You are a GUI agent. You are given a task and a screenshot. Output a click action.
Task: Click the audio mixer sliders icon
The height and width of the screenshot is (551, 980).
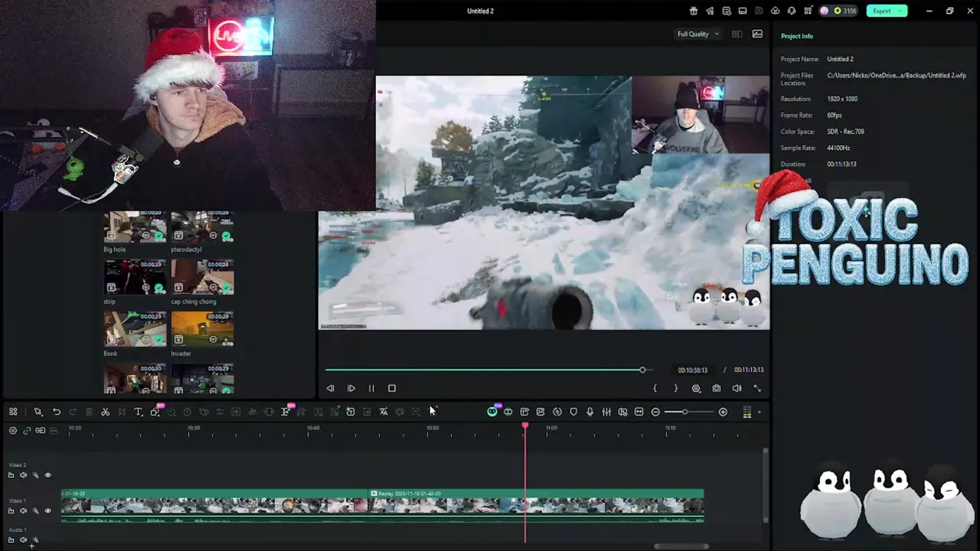pos(606,412)
